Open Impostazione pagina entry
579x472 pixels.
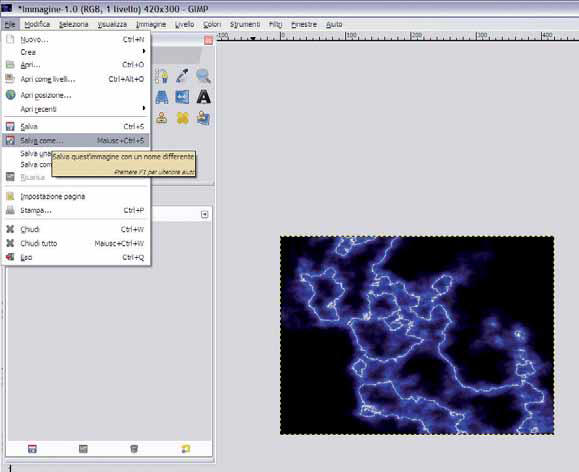pos(76,196)
